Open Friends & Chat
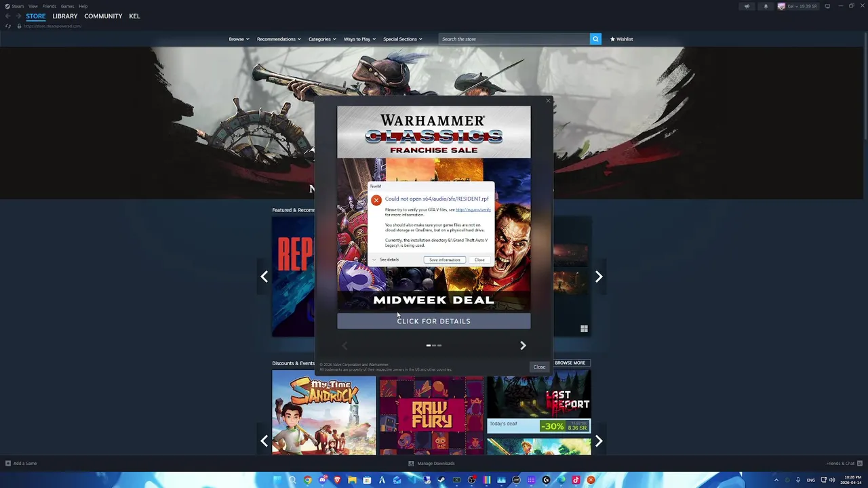 click(844, 464)
